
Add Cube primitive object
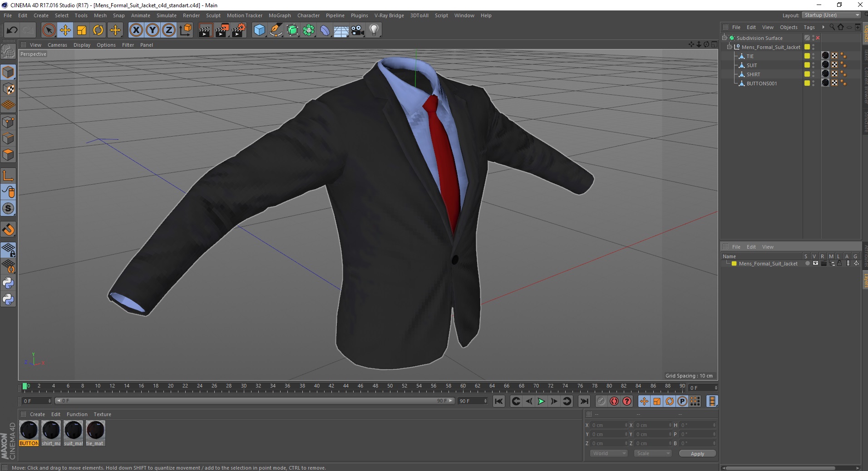pos(259,30)
